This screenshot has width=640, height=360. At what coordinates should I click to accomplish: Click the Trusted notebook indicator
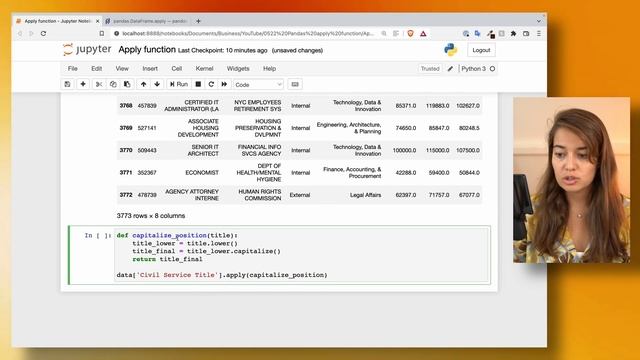coord(430,69)
